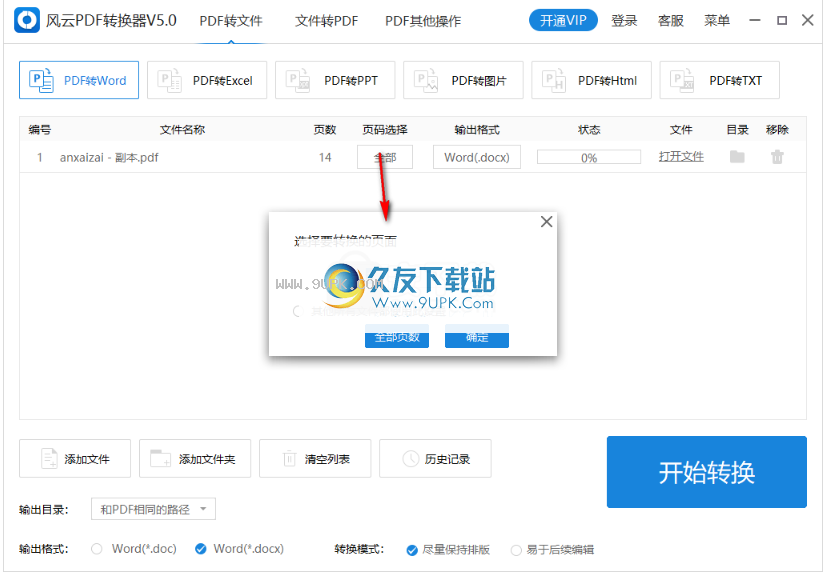
Task: Click the 开始转换 button
Action: [x=706, y=472]
